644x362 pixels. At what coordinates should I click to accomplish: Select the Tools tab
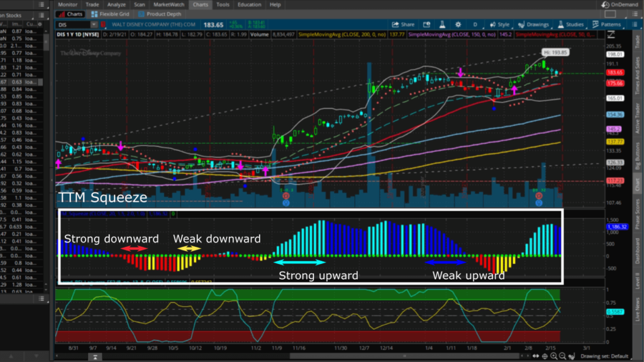coord(223,4)
